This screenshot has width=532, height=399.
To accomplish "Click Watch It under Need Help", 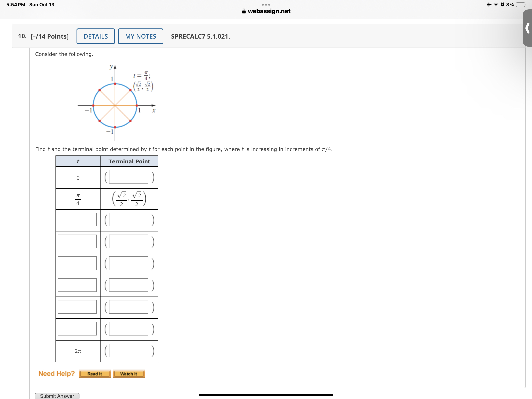I will pyautogui.click(x=129, y=374).
